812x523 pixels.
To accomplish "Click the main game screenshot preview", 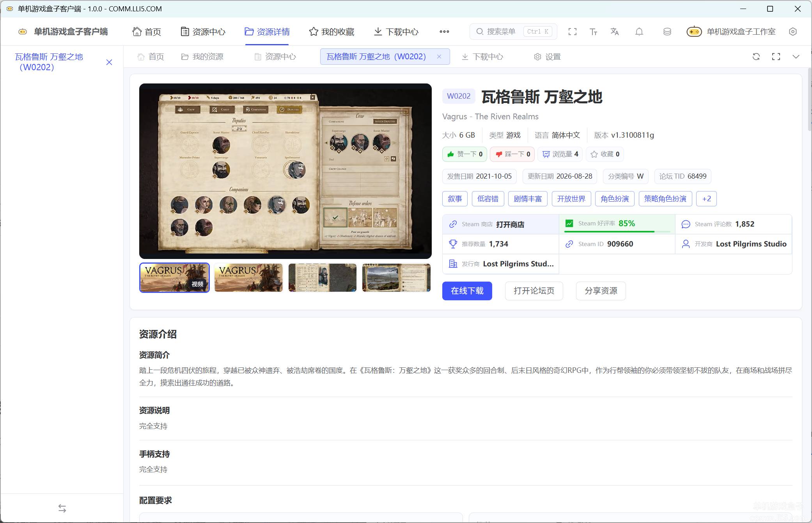I will pyautogui.click(x=285, y=171).
